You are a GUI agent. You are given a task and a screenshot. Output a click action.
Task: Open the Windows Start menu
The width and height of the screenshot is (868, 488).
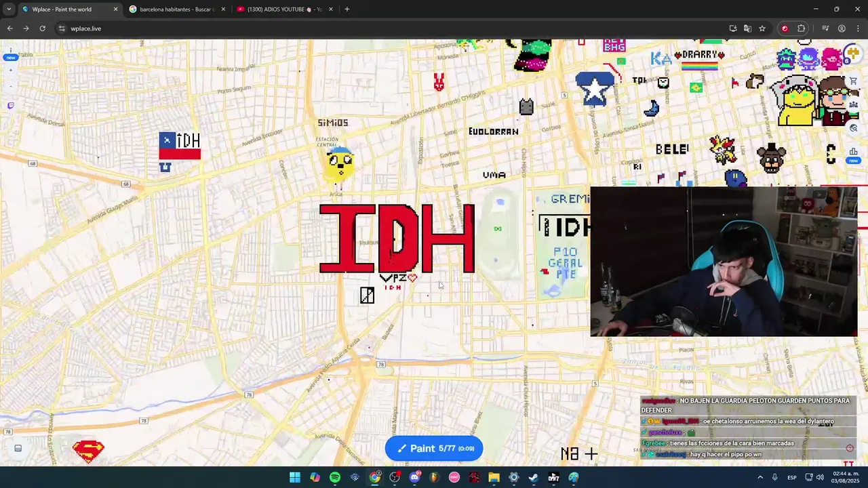(295, 478)
